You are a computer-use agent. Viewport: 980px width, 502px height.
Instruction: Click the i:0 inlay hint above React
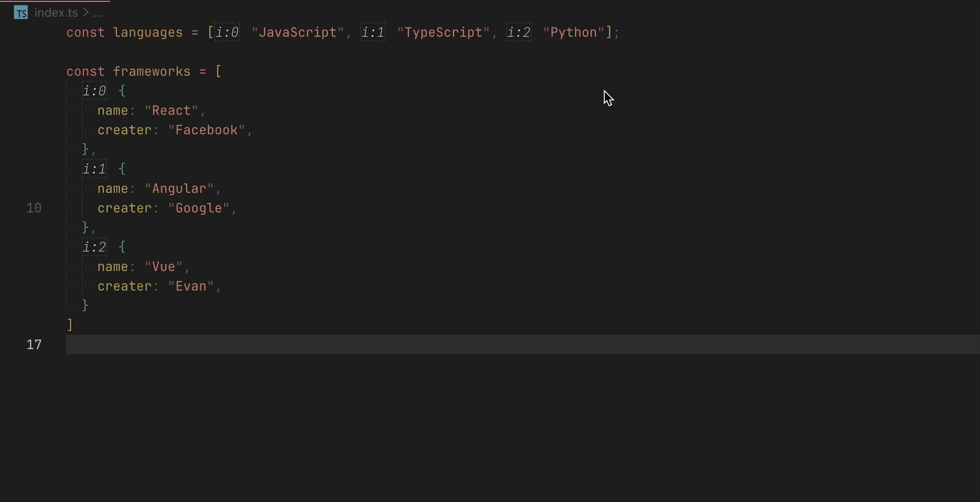coord(94,91)
